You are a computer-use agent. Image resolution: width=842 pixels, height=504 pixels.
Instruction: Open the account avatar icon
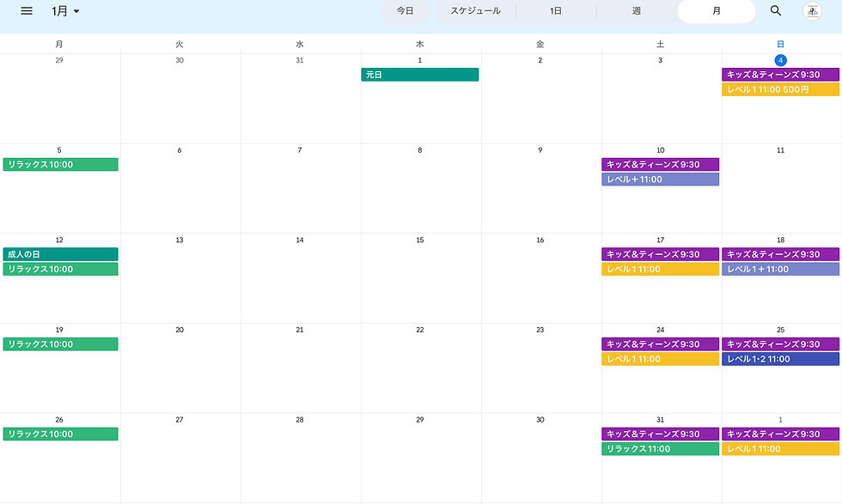click(x=812, y=11)
